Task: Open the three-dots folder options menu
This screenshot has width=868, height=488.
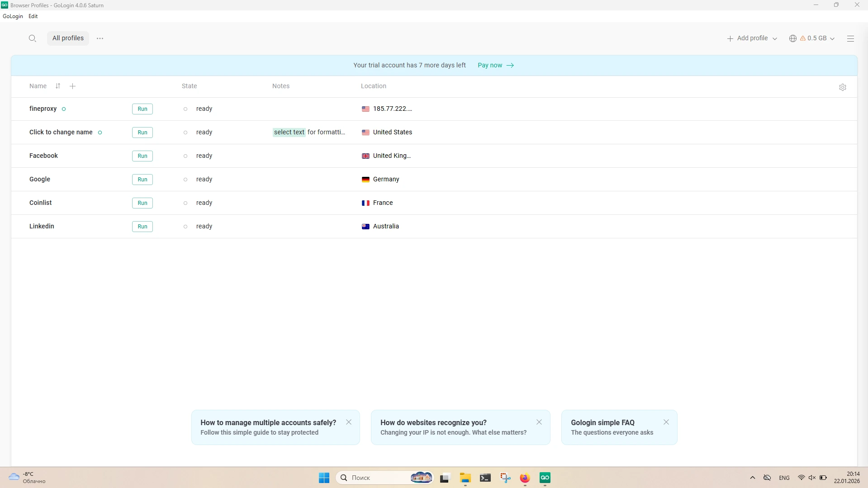Action: pos(100,38)
